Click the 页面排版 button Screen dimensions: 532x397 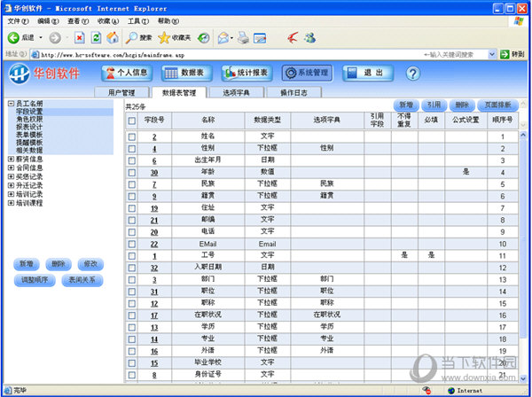[x=497, y=105]
